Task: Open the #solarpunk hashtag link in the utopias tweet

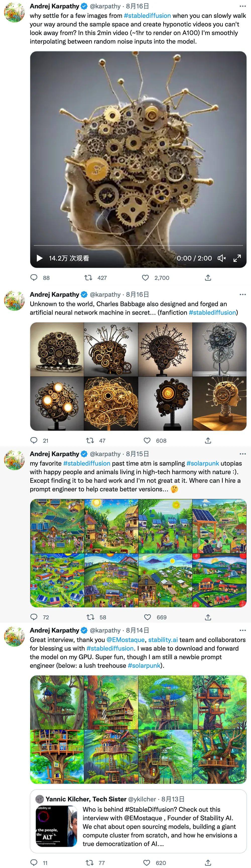Action: (203, 463)
